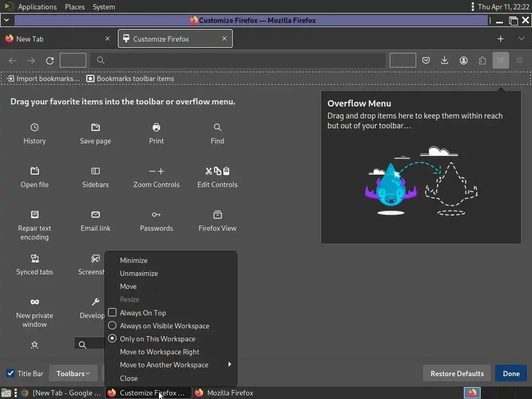The height and width of the screenshot is (399, 532).
Task: Open the System menu in top panel
Action: (104, 7)
